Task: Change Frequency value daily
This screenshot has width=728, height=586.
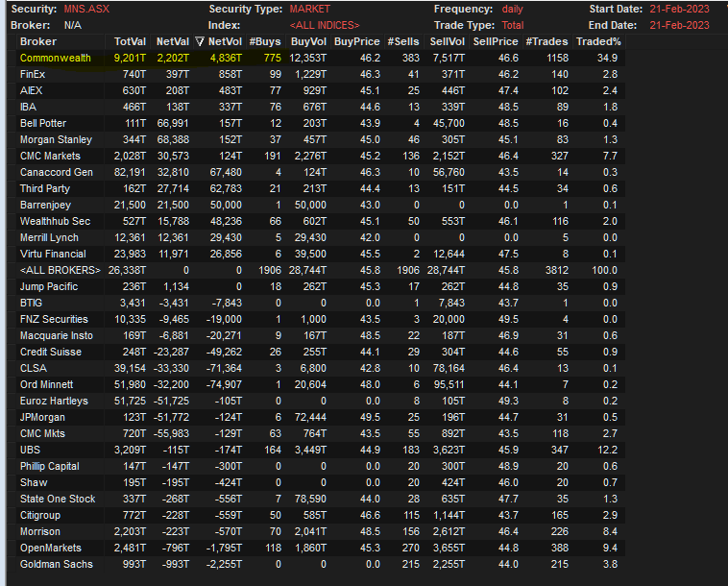Action: pyautogui.click(x=512, y=10)
